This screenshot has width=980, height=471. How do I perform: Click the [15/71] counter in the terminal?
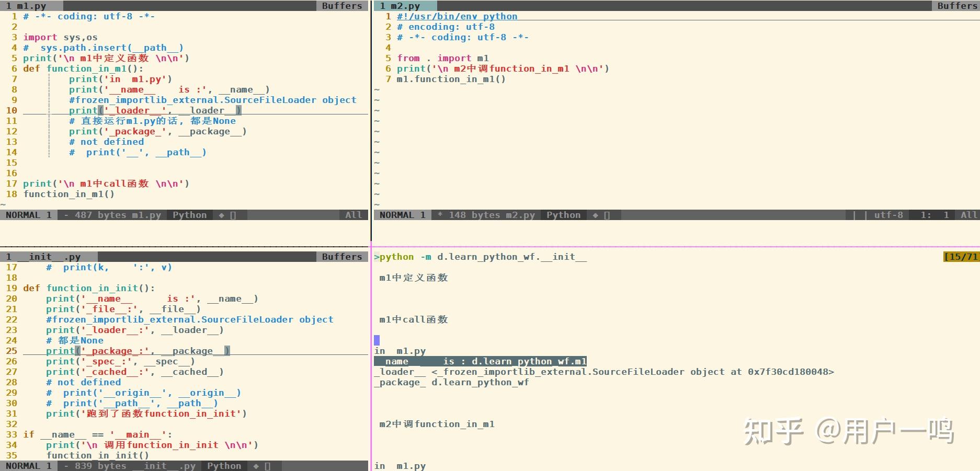(x=961, y=257)
